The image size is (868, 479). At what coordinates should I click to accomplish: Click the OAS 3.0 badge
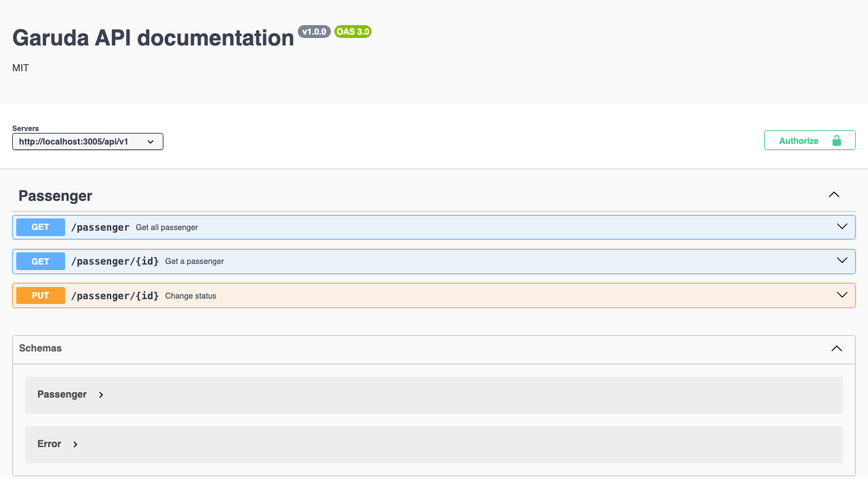[x=353, y=32]
